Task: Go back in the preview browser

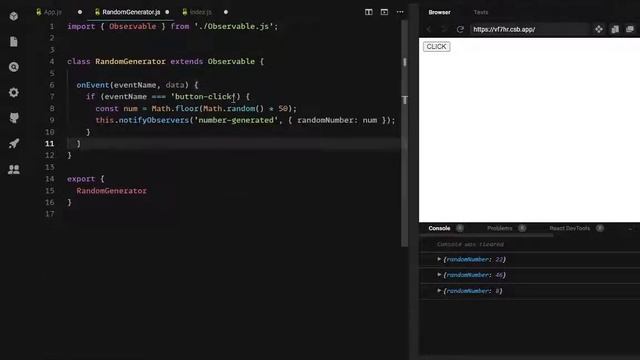Action: pos(429,29)
